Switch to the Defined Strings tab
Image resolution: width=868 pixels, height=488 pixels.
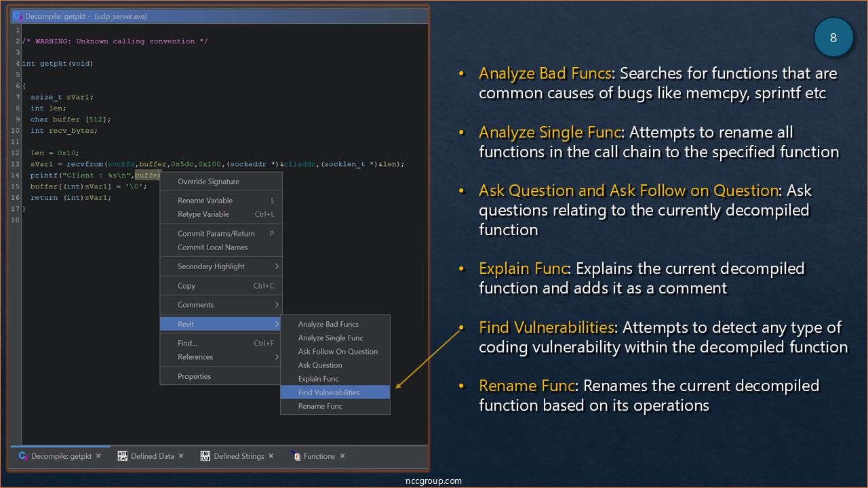(x=239, y=456)
